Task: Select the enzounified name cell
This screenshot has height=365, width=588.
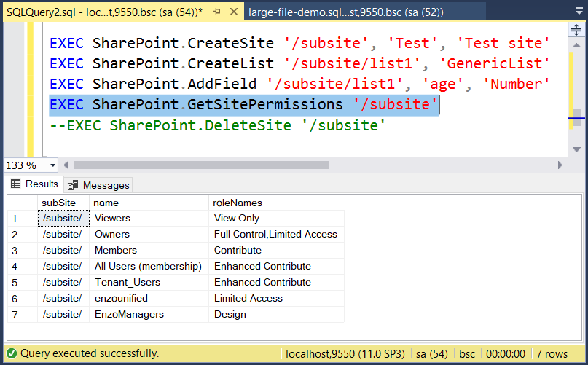Action: (149, 299)
